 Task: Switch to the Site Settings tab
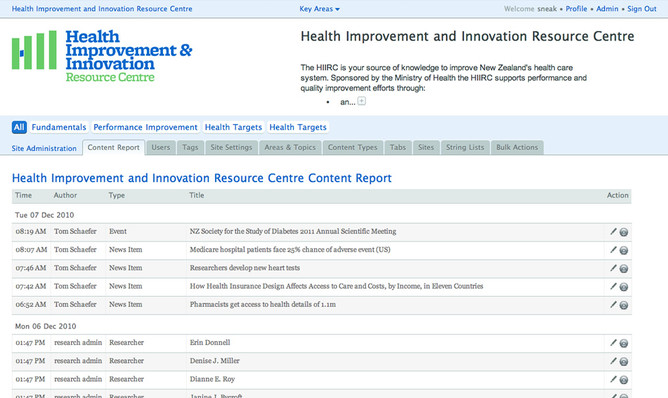click(x=231, y=147)
